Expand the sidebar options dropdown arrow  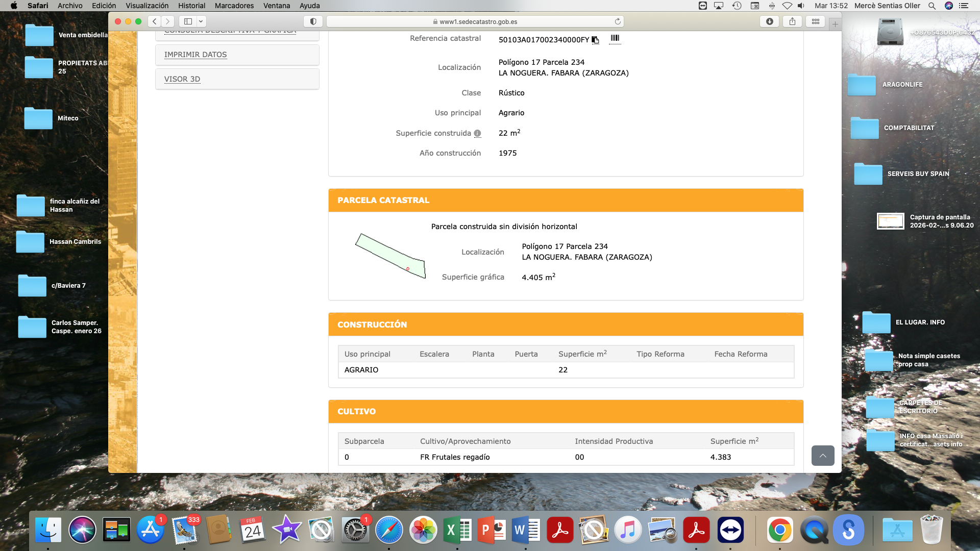tap(201, 21)
